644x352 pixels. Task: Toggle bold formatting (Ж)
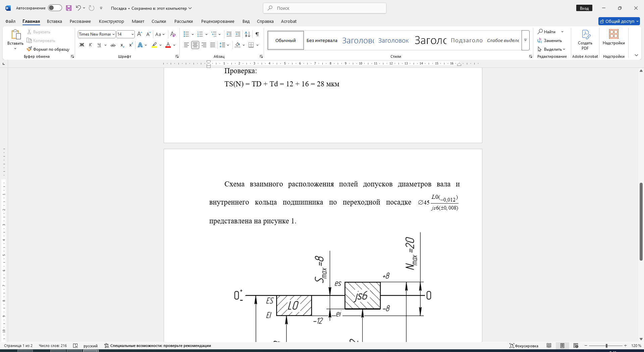click(82, 45)
